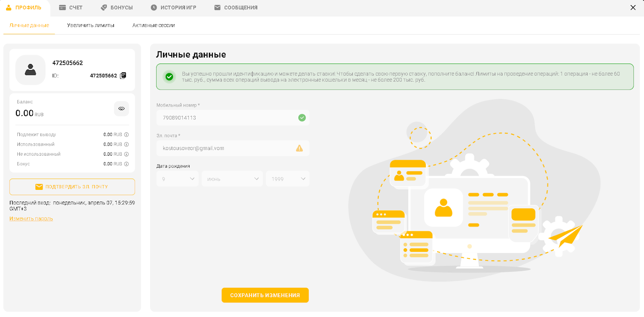Expand the birth day dropdown
This screenshot has width=644, height=317.
click(x=178, y=179)
